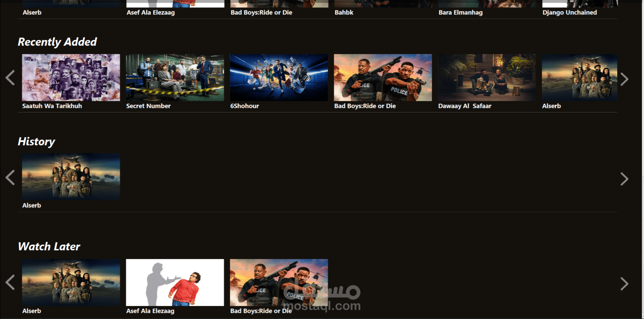The width and height of the screenshot is (644, 319).
Task: Click the Watch Later section heading
Action: coord(49,247)
